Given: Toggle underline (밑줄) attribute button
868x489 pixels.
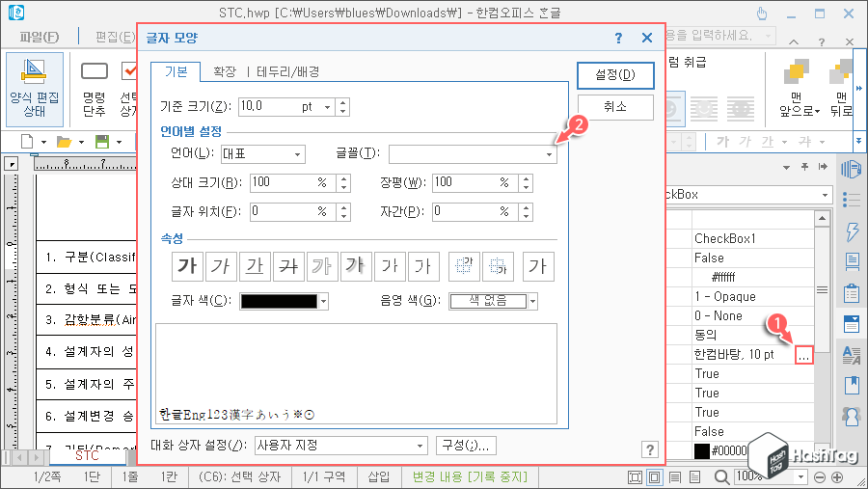Looking at the screenshot, I should pyautogui.click(x=256, y=266).
